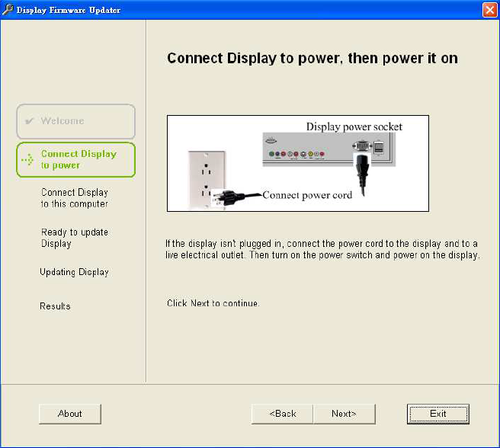This screenshot has width=500, height=448.
Task: Exit the firmware updater wizard
Action: 437,414
